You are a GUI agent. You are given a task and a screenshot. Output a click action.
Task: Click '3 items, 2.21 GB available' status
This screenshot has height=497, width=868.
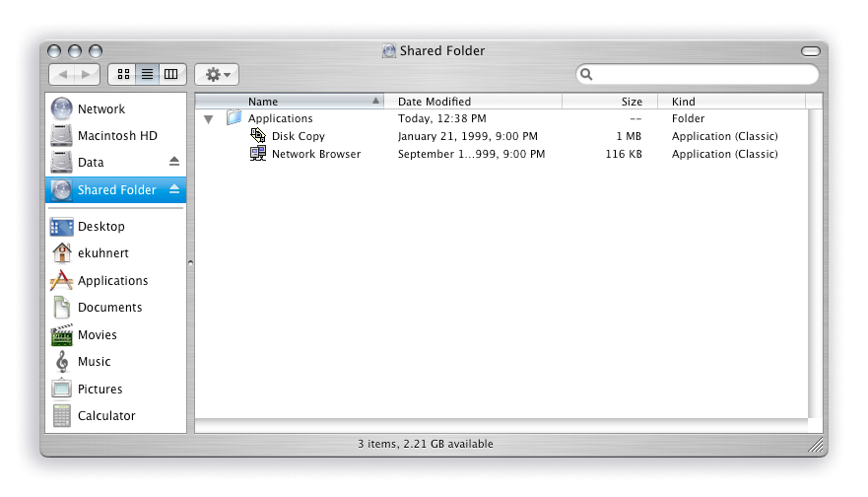[x=426, y=444]
